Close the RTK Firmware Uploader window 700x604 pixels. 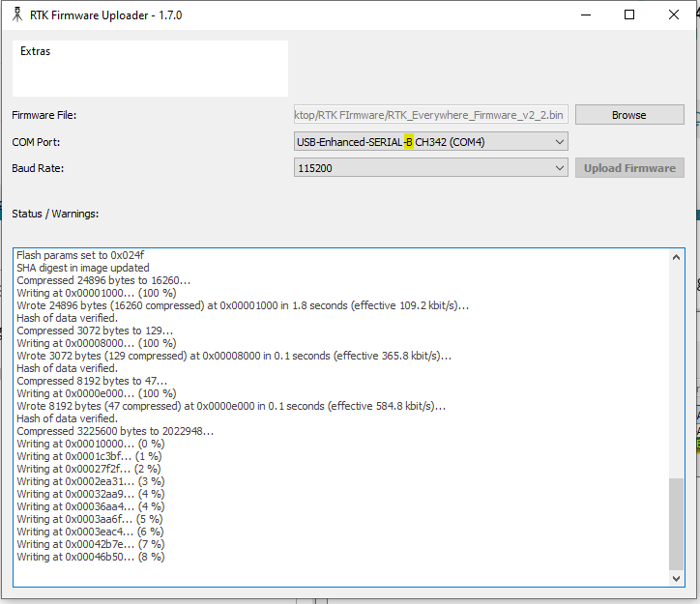pyautogui.click(x=674, y=14)
